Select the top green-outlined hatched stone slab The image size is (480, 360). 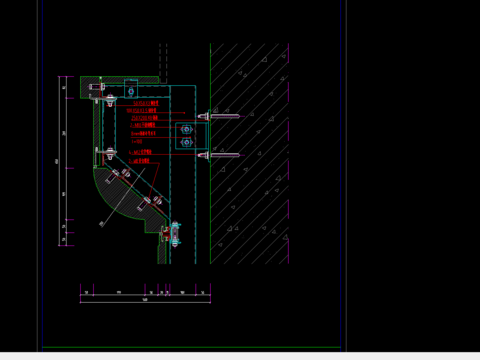(x=119, y=80)
